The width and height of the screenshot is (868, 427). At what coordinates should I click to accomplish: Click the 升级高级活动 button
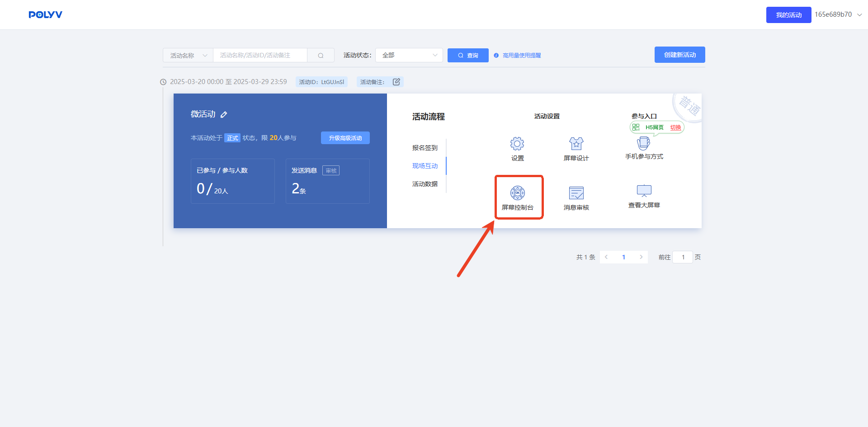(x=345, y=138)
